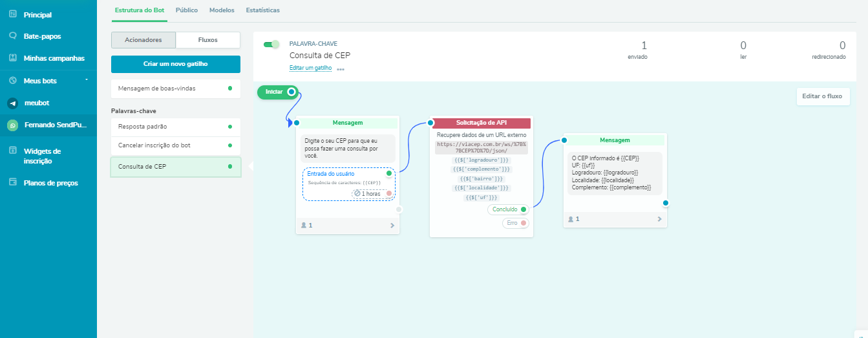
Task: Open Principal dashboard icon in sidebar
Action: (12, 14)
